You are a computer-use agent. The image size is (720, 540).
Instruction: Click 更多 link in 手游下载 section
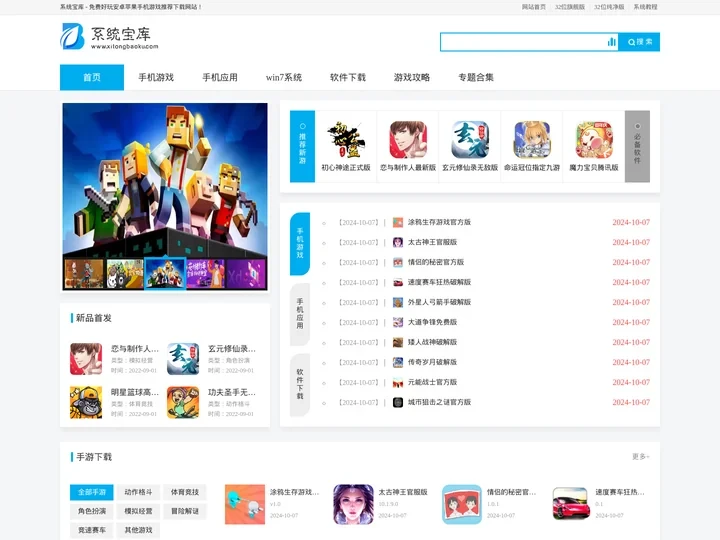[641, 456]
